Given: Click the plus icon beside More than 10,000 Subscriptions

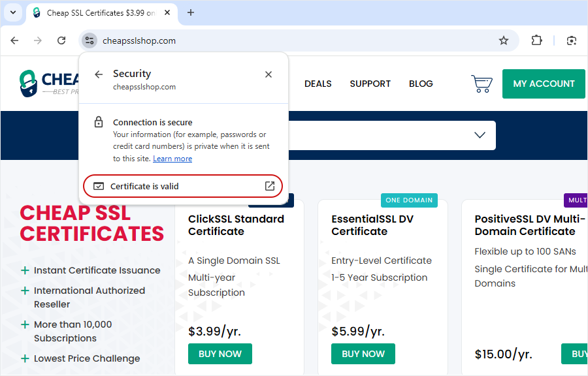Looking at the screenshot, I should [25, 324].
